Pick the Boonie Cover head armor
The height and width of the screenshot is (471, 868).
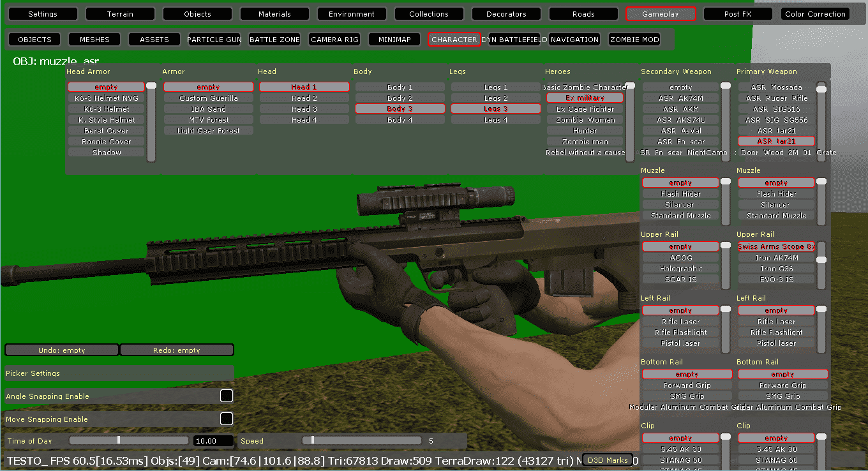107,142
